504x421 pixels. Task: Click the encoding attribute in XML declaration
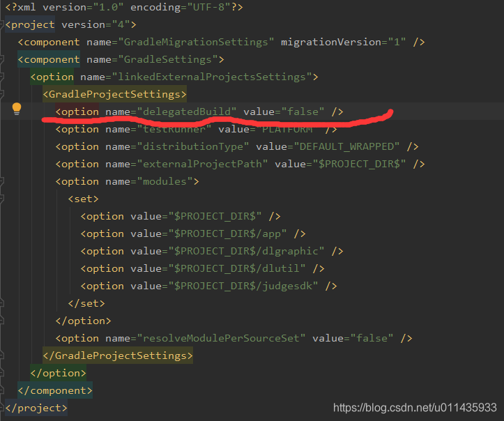click(181, 7)
